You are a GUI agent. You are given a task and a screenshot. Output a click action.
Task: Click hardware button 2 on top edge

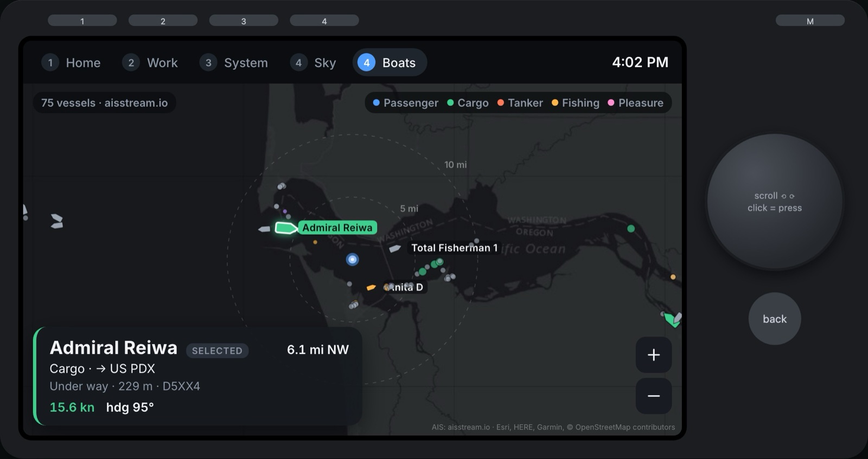163,21
